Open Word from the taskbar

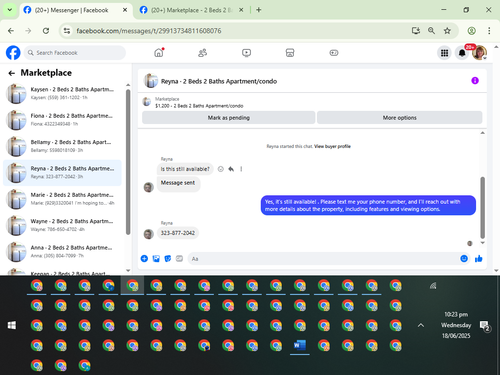pyautogui.click(x=300, y=345)
